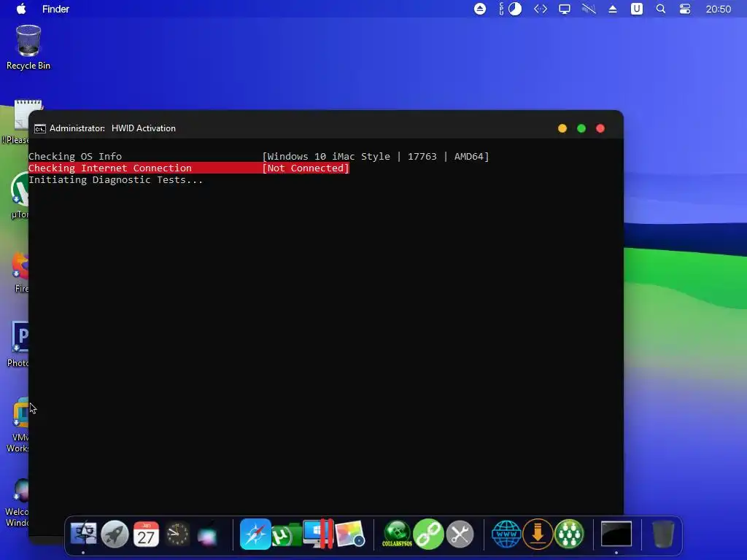
Task: Click the plain eject triangle icon
Action: [613, 9]
